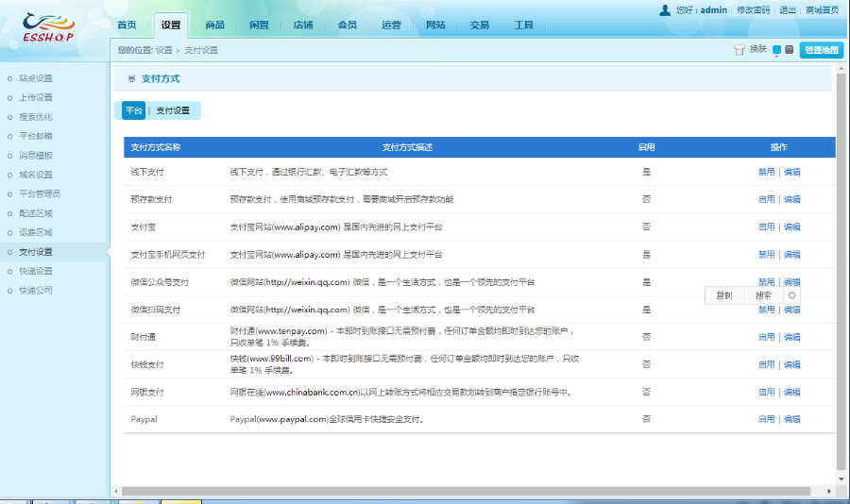The width and height of the screenshot is (850, 504).
Task: Enable the 支付宝 payment method
Action: [x=765, y=227]
